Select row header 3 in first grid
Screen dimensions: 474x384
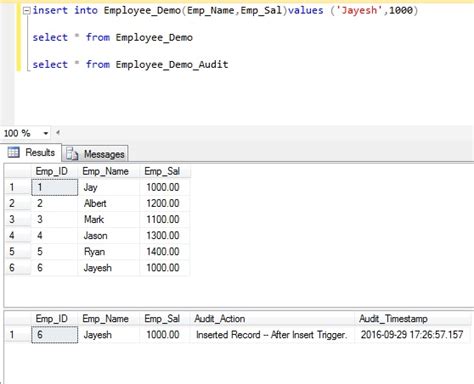(x=18, y=219)
